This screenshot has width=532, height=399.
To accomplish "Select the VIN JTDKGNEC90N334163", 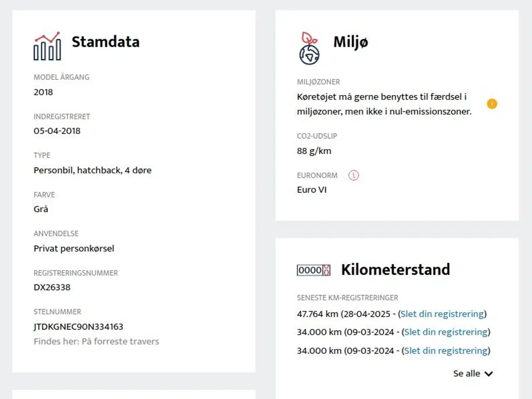I will click(x=79, y=327).
